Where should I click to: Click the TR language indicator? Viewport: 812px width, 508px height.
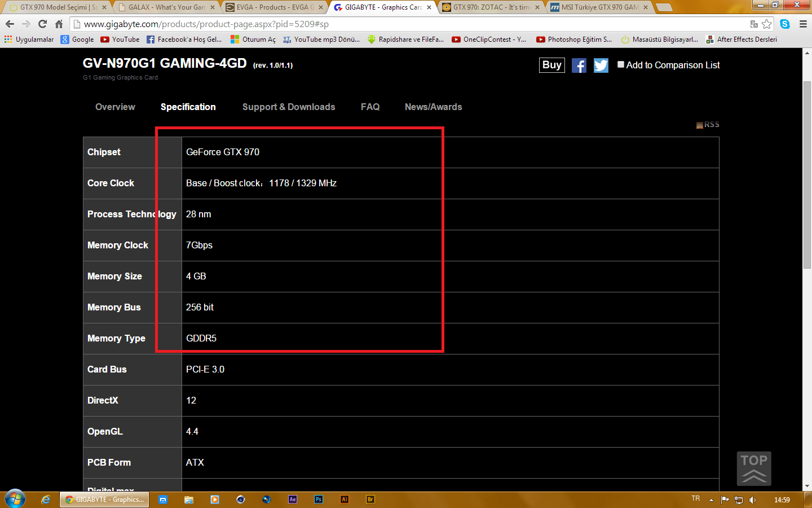[696, 498]
